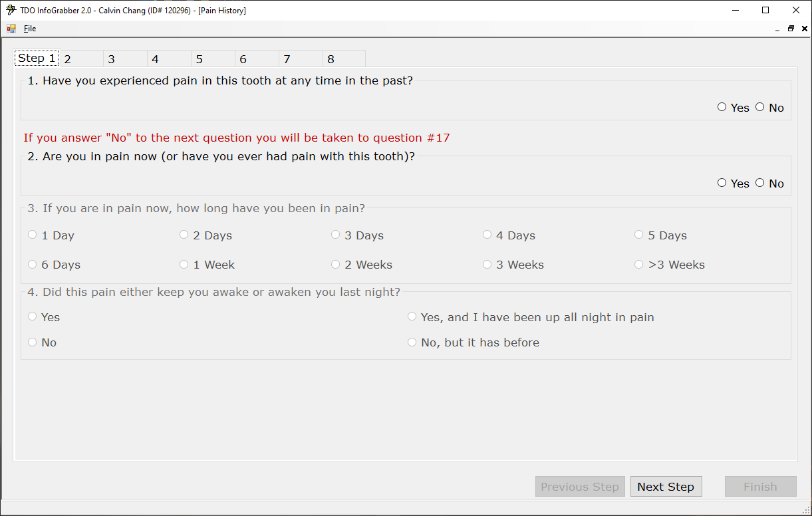Jump to tab 8

[x=331, y=59]
